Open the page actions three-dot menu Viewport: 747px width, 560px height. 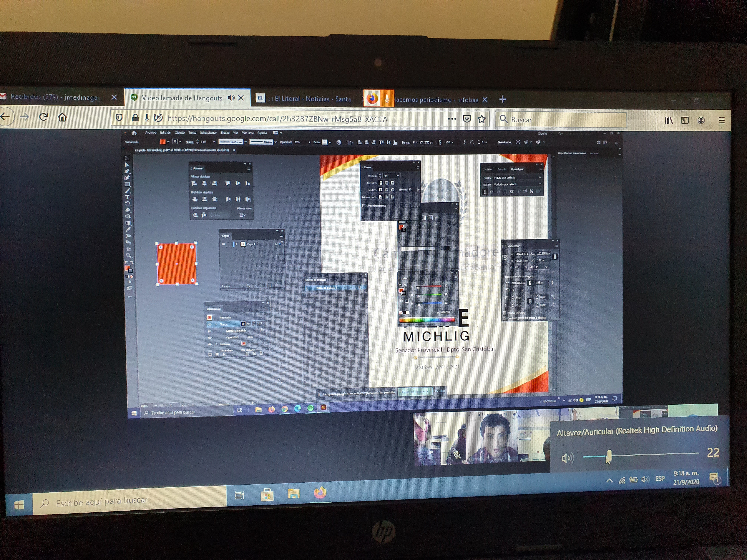pyautogui.click(x=452, y=119)
